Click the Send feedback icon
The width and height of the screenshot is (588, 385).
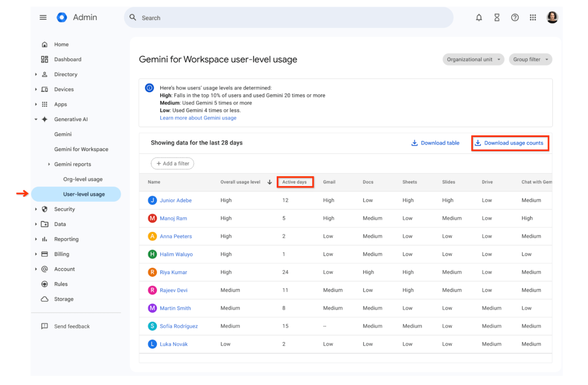click(x=45, y=326)
